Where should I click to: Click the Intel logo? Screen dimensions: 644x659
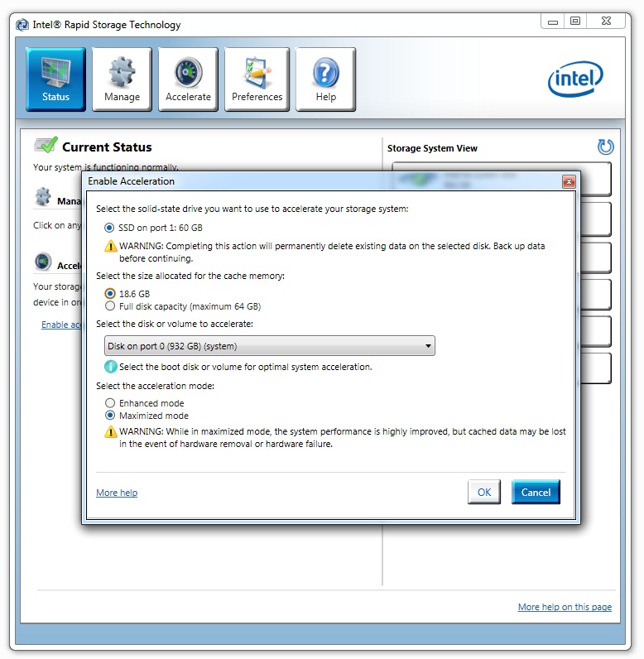click(575, 79)
